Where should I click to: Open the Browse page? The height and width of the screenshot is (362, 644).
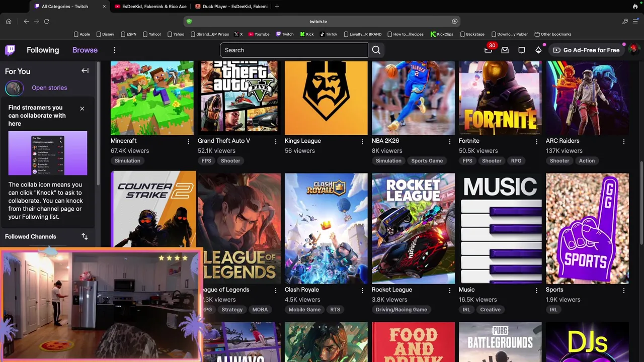[85, 50]
